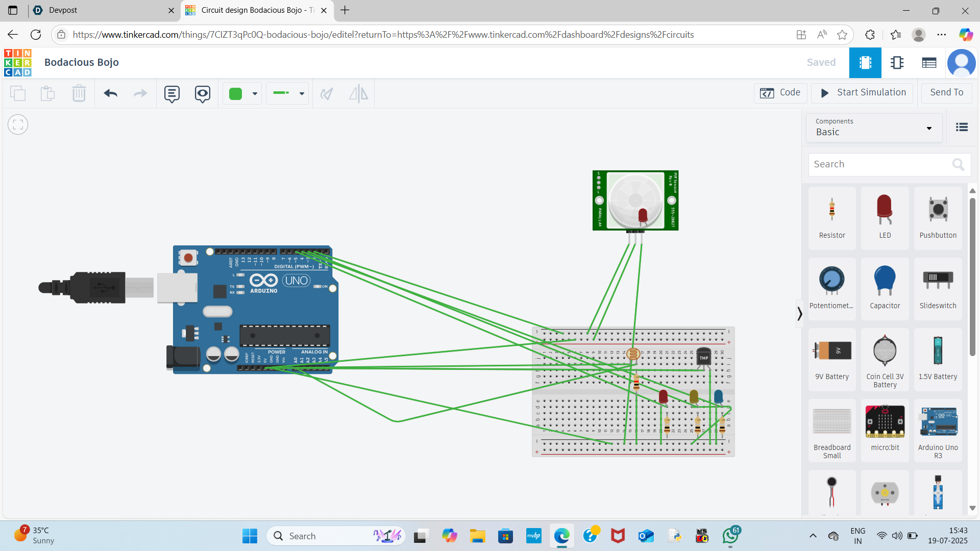This screenshot has height=551, width=980.
Task: Open the Code editor panel
Action: tap(780, 92)
